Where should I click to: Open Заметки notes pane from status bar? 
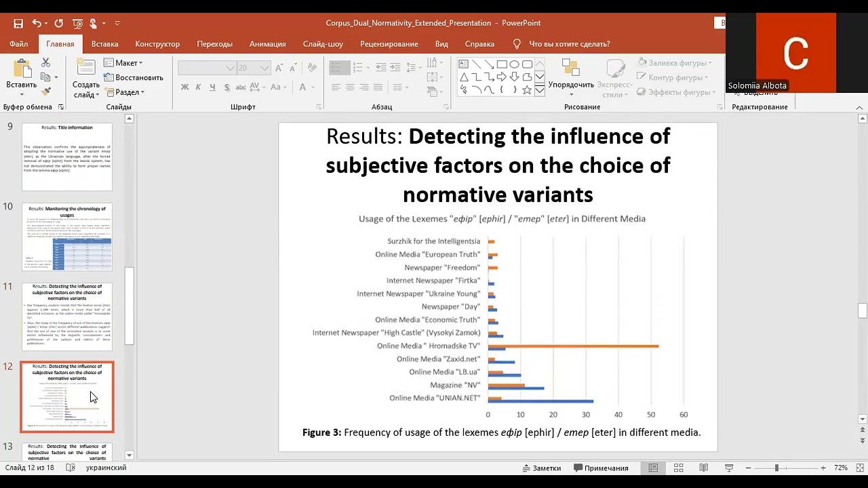(542, 468)
